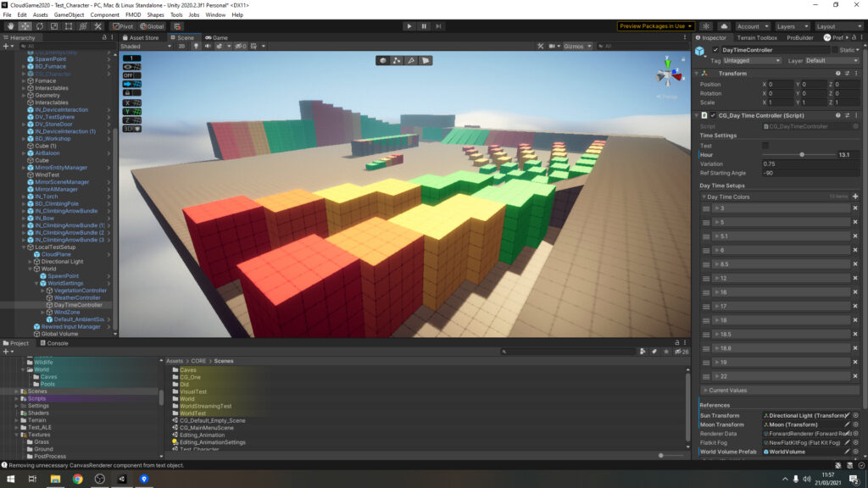Select the Rect transform tool

[x=68, y=26]
